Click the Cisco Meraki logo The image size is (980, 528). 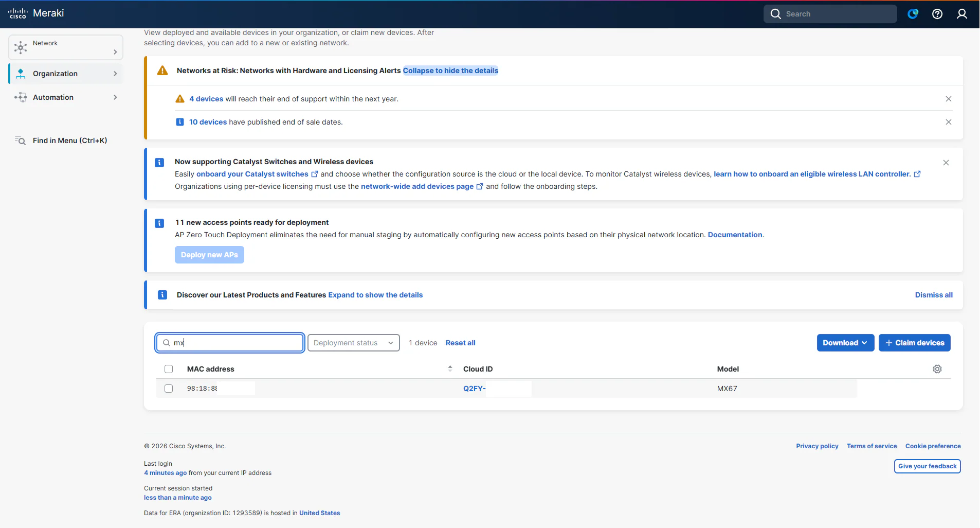tap(36, 13)
